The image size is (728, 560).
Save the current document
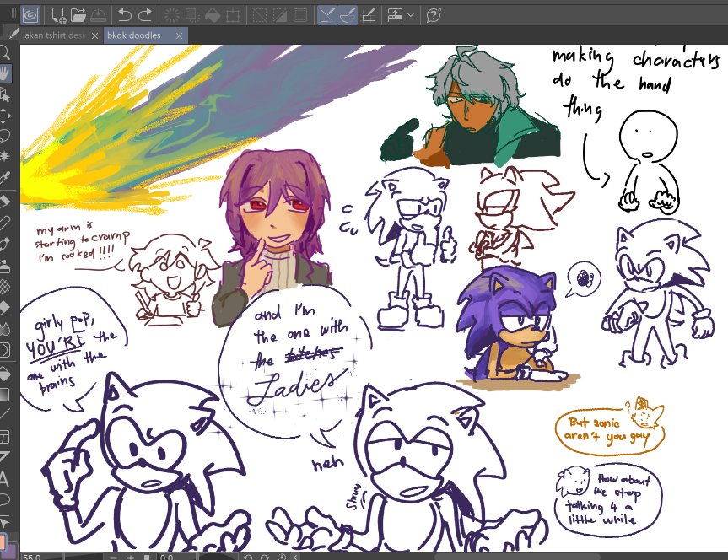pyautogui.click(x=98, y=15)
